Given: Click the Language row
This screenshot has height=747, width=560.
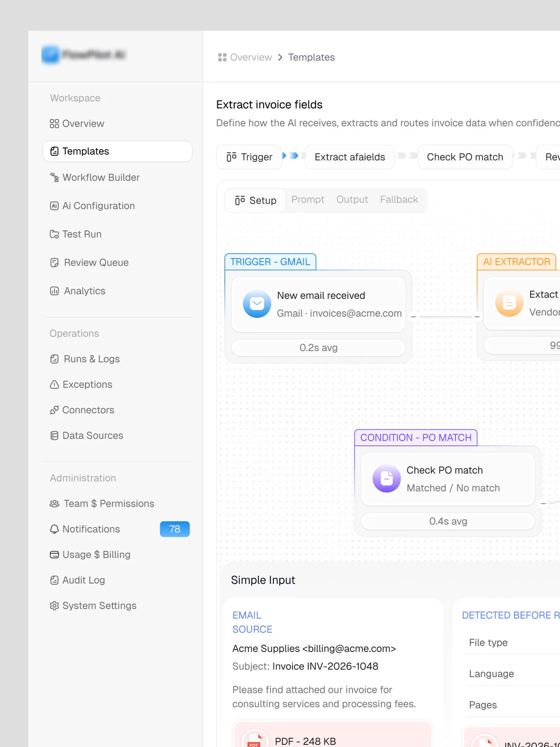Looking at the screenshot, I should pos(512,674).
